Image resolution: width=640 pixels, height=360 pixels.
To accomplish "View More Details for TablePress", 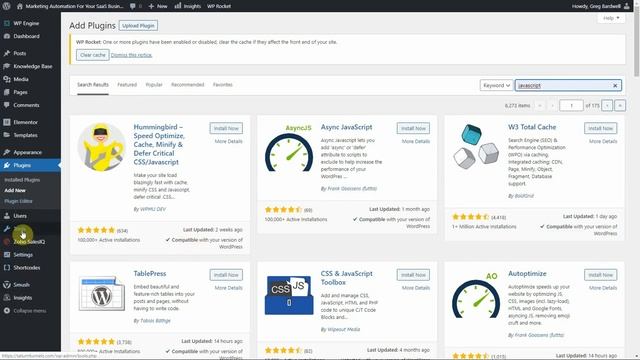I will (229, 288).
